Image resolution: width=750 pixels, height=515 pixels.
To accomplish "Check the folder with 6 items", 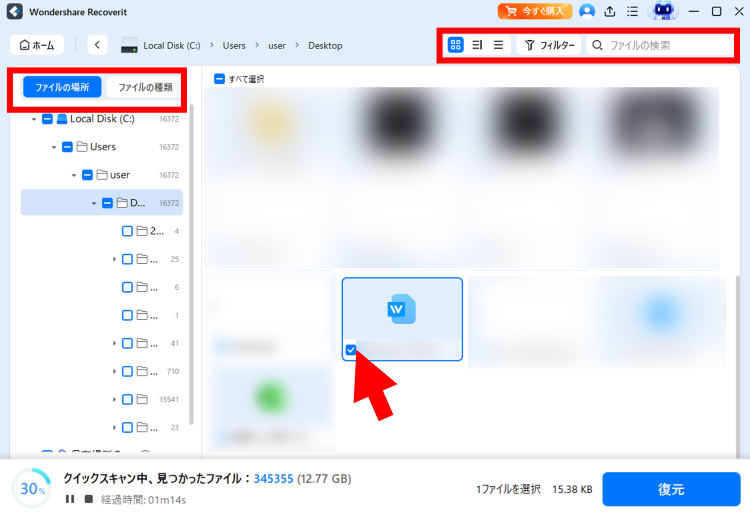I will (x=127, y=287).
